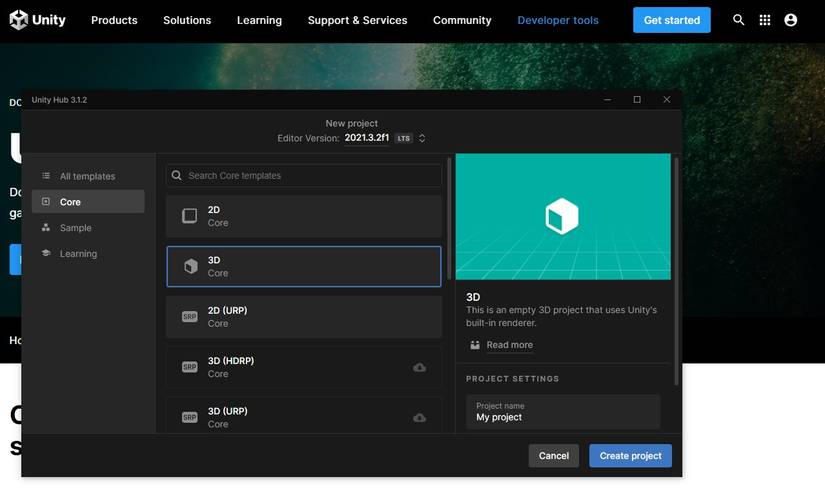
Task: Click the PROJECT SETTINGS heading
Action: pos(512,379)
